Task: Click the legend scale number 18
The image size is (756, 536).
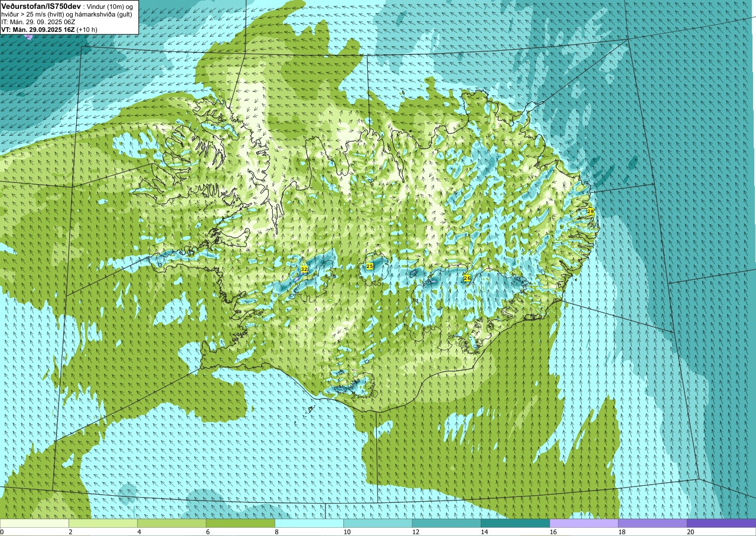Action: [621, 532]
